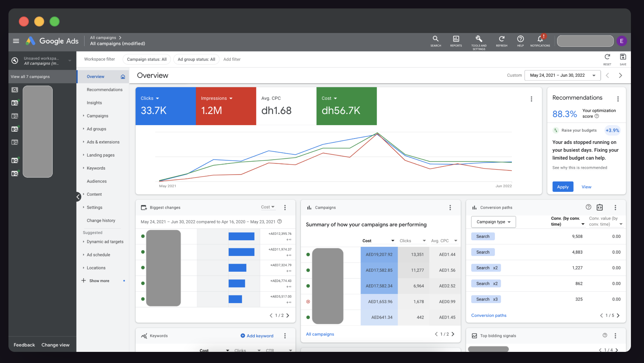The height and width of the screenshot is (363, 644).
Task: Open the green Cost scorecard dropdown
Action: [x=329, y=99]
